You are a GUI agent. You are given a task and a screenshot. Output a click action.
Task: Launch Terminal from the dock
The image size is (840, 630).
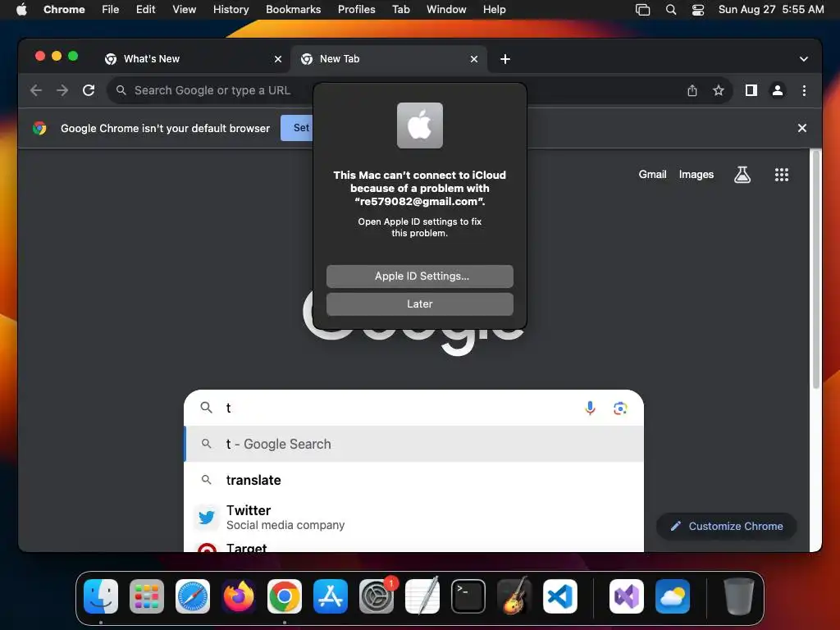click(468, 596)
